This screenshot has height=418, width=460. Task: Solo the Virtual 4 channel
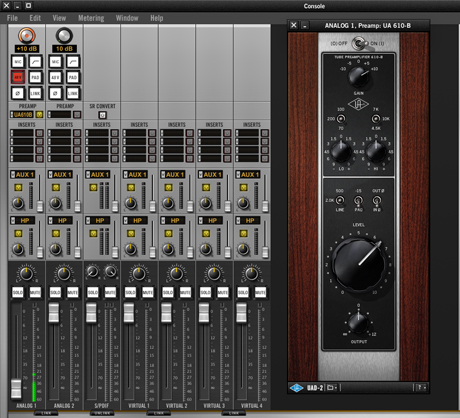[243, 292]
